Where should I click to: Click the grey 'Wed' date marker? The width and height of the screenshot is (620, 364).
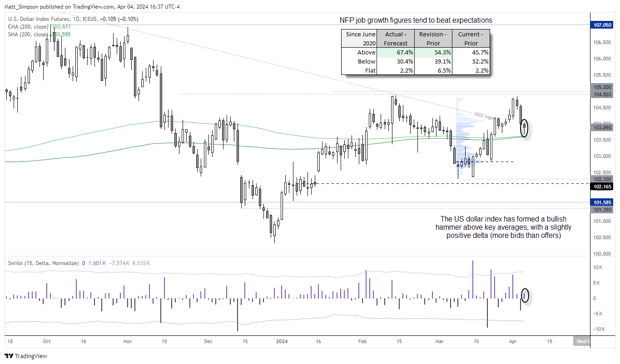(x=581, y=341)
